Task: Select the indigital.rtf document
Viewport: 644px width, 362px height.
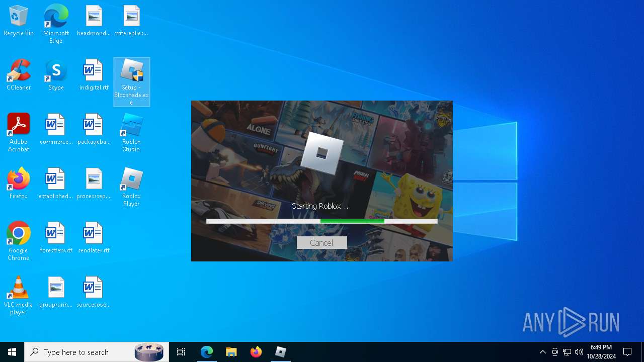Action: (94, 75)
